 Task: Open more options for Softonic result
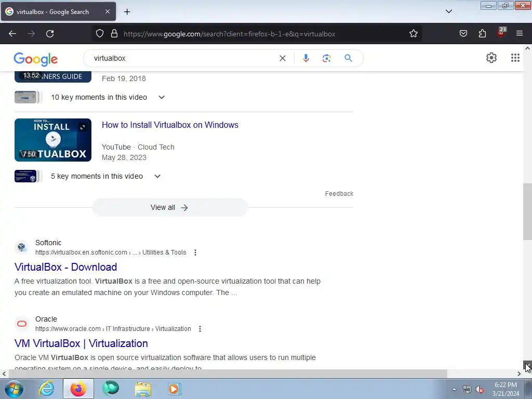(x=195, y=252)
